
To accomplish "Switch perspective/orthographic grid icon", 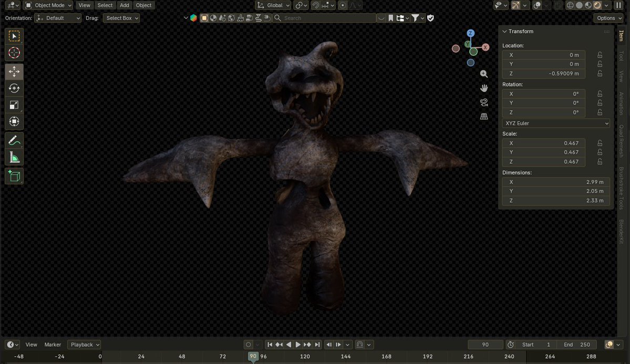I will (484, 116).
